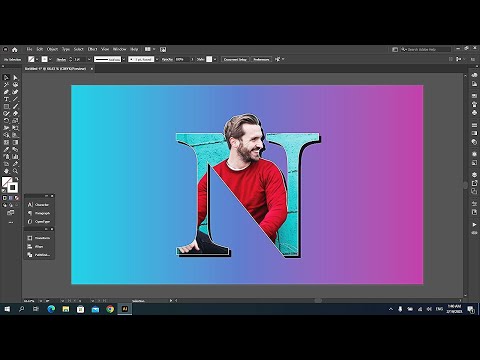480x360 pixels.
Task: Click the Preferences button
Action: tap(261, 59)
